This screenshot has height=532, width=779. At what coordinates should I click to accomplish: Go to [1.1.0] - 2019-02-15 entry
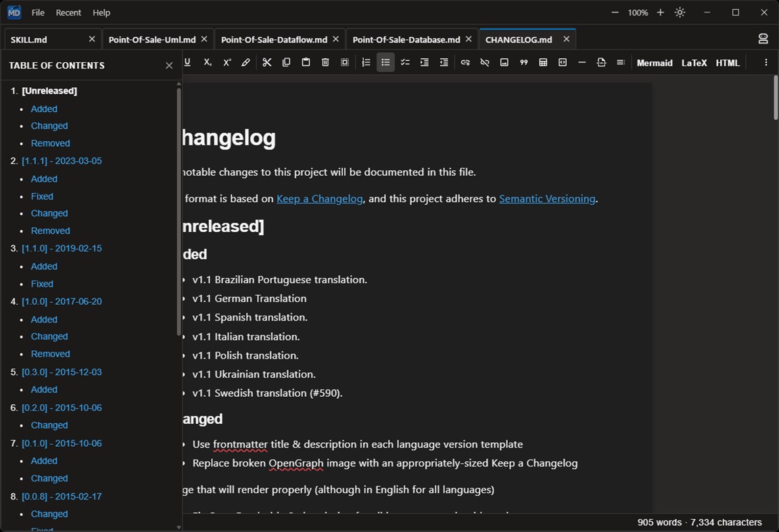tap(62, 248)
